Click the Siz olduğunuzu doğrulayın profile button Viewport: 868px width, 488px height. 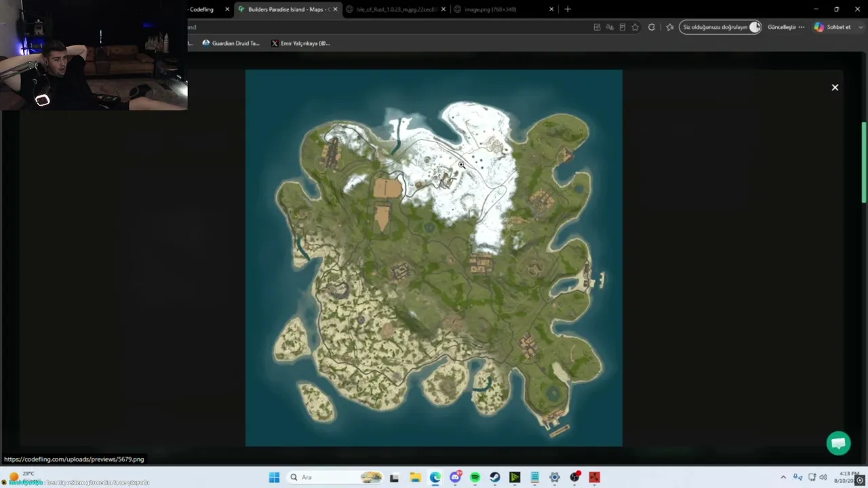[x=720, y=27]
